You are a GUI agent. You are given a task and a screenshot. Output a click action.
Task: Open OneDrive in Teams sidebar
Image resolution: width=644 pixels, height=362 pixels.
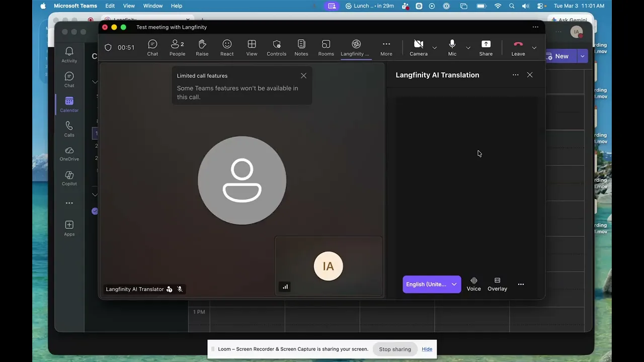click(69, 154)
